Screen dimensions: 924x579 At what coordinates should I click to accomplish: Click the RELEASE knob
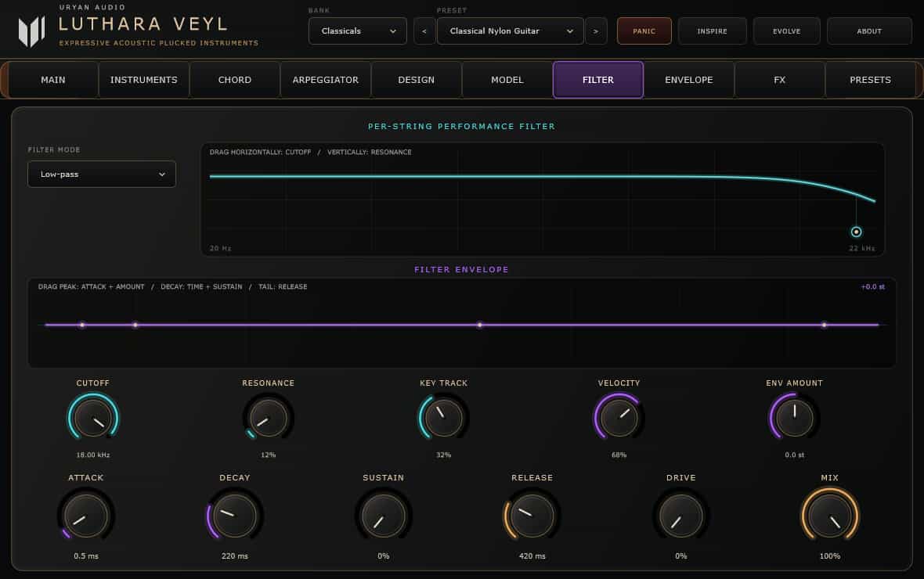click(532, 516)
